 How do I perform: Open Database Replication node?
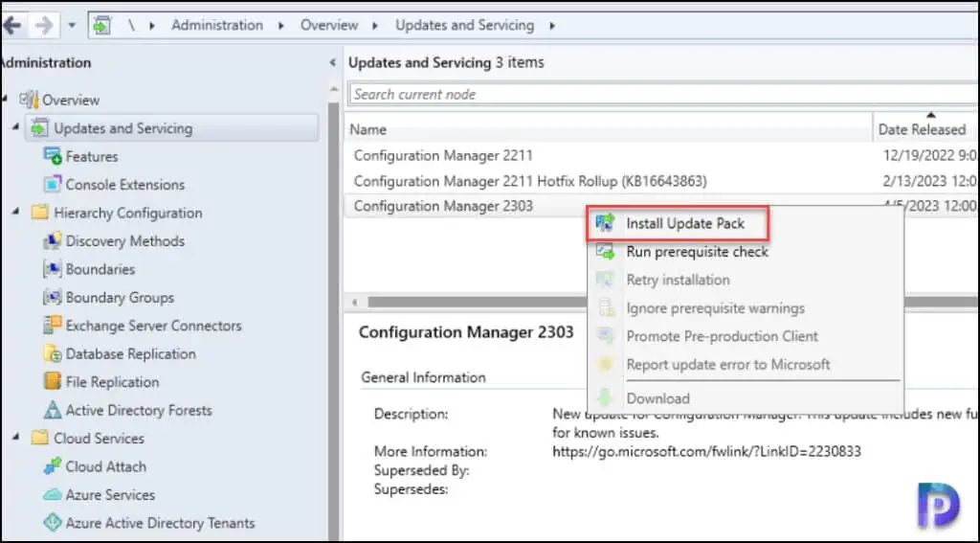click(130, 354)
